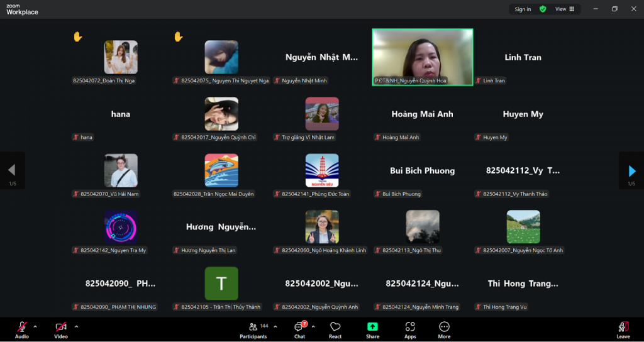Go to previous page of participants
This screenshot has height=342, width=644.
(x=11, y=170)
